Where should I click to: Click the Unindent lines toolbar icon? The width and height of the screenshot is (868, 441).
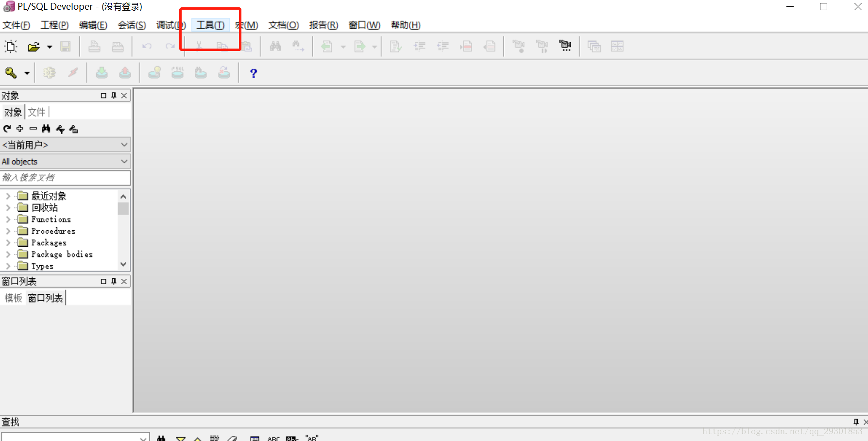(x=443, y=46)
